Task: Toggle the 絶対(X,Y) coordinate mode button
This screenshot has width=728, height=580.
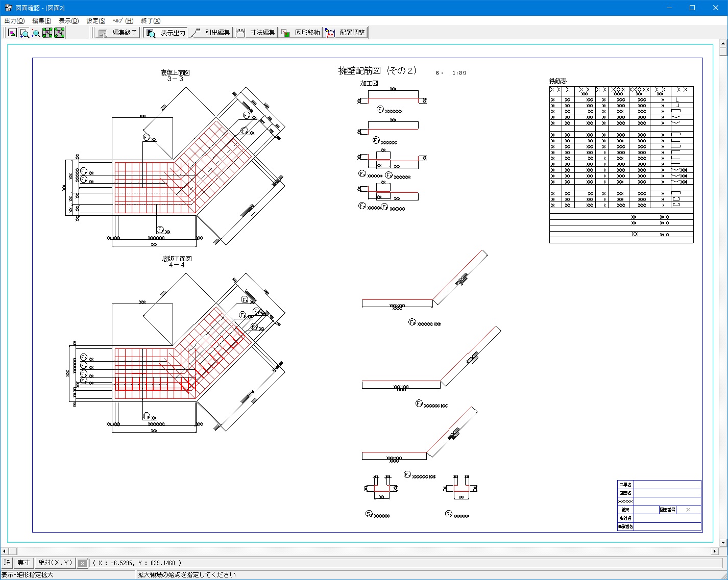Action: coord(56,563)
